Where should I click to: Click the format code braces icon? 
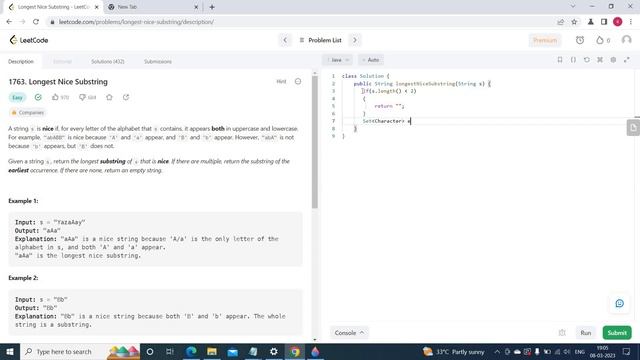[573, 60]
